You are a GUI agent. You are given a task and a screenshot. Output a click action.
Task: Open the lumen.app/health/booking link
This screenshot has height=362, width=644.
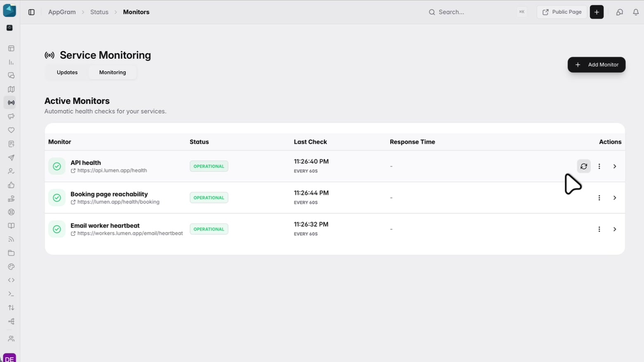(x=115, y=202)
